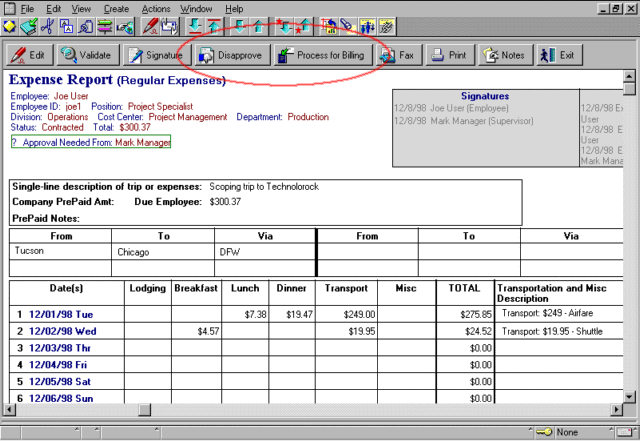This screenshot has height=441, width=640.
Task: Open the Create menu
Action: click(x=116, y=9)
